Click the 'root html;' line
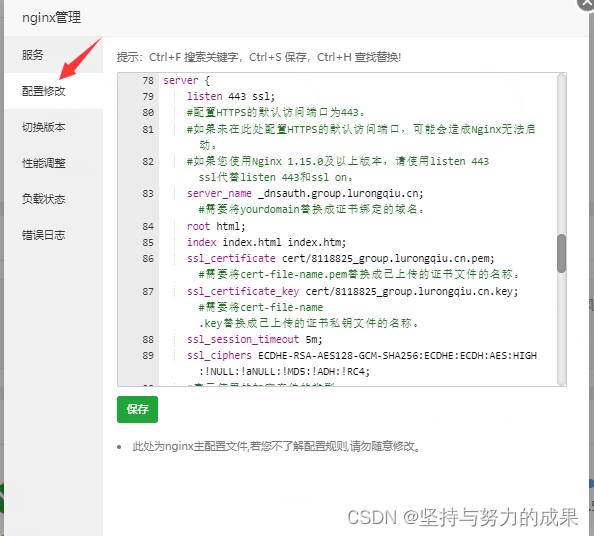Screen dimensions: 594x536 216,226
